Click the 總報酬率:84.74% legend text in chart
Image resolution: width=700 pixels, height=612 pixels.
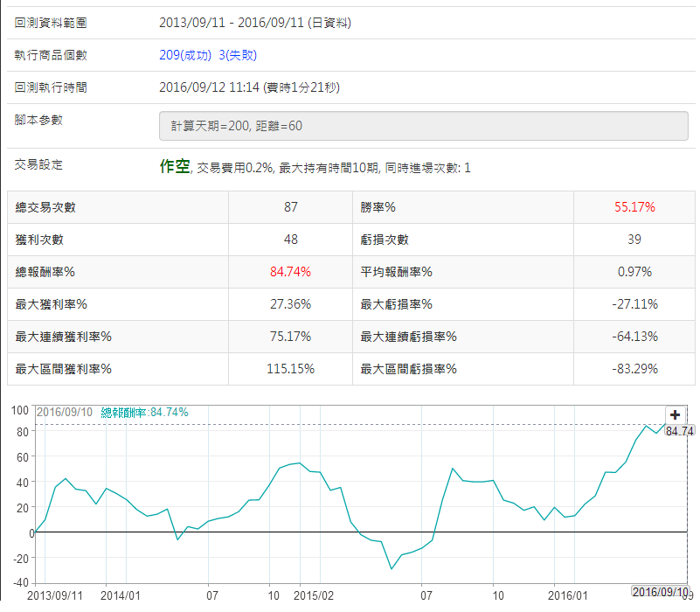pyautogui.click(x=144, y=412)
